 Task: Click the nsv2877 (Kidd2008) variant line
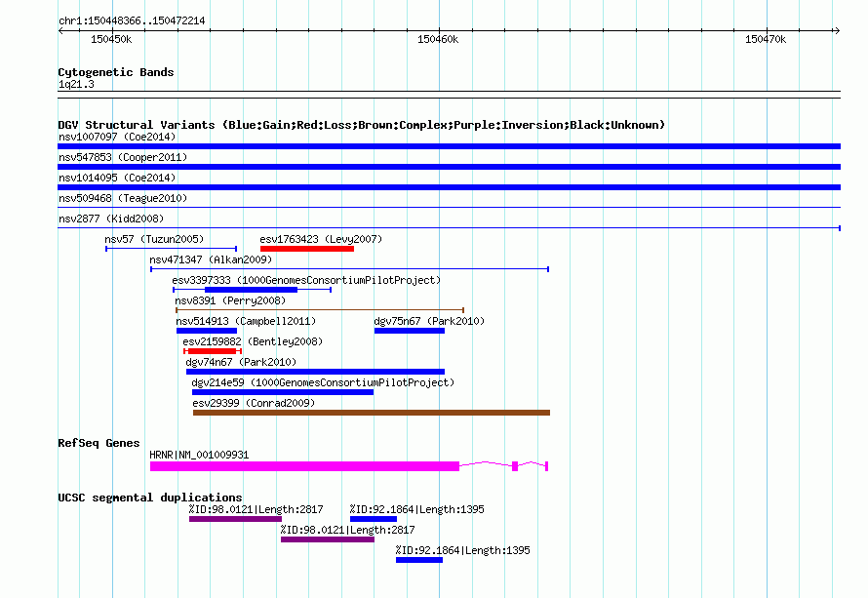coord(449,228)
